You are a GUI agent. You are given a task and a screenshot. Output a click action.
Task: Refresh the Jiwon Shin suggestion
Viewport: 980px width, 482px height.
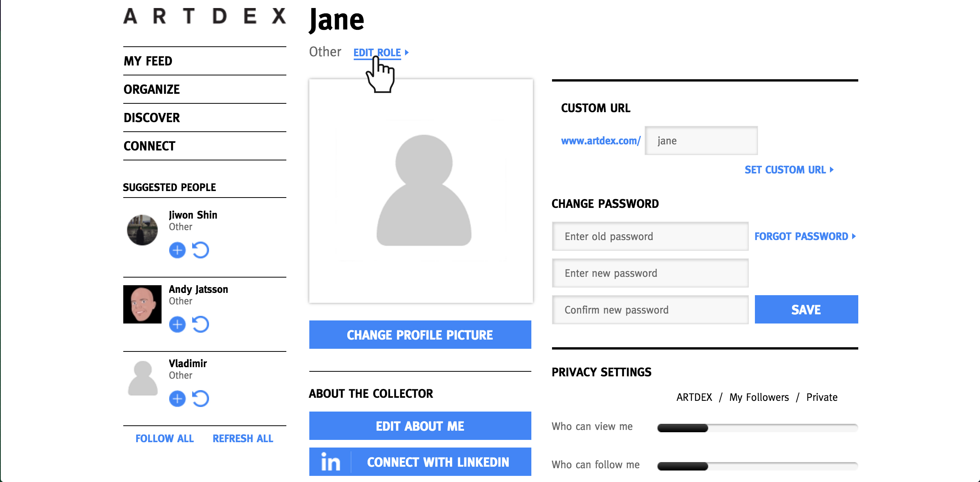201,250
